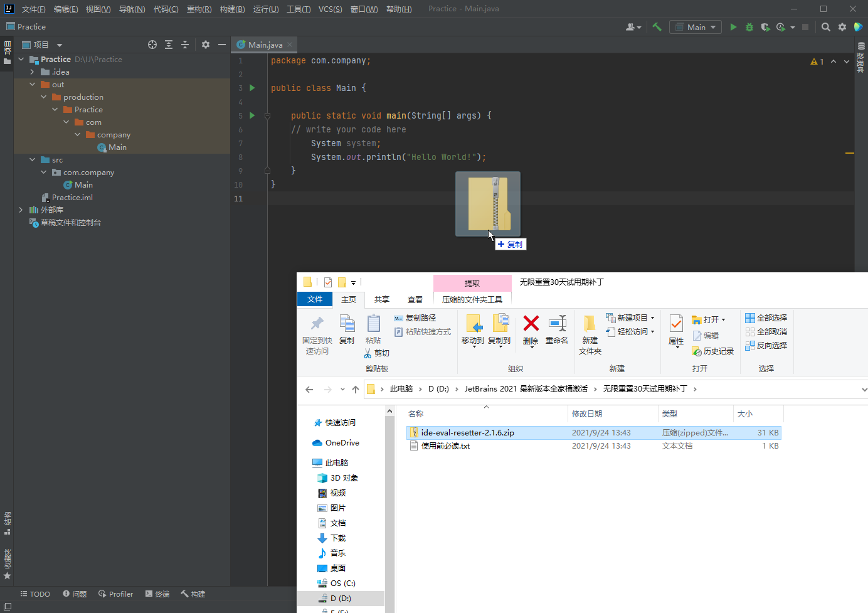Switch to Explorer View ribbon tab
This screenshot has height=613, width=868.
(415, 300)
